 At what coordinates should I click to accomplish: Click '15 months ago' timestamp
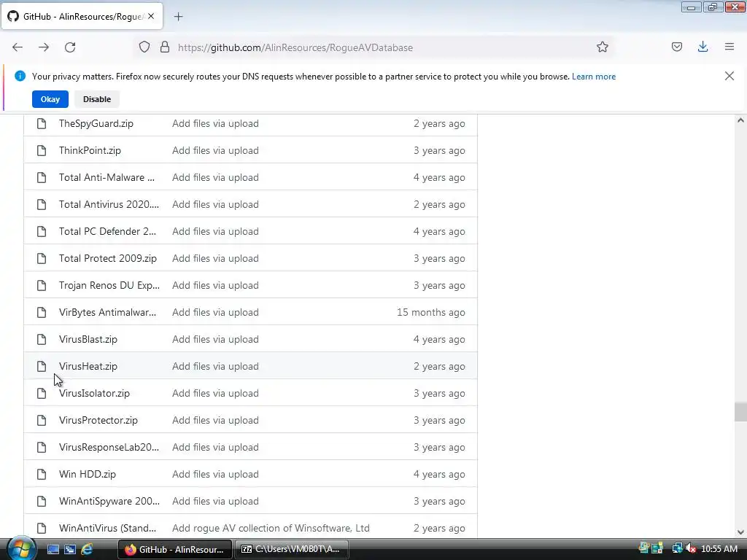click(x=430, y=312)
